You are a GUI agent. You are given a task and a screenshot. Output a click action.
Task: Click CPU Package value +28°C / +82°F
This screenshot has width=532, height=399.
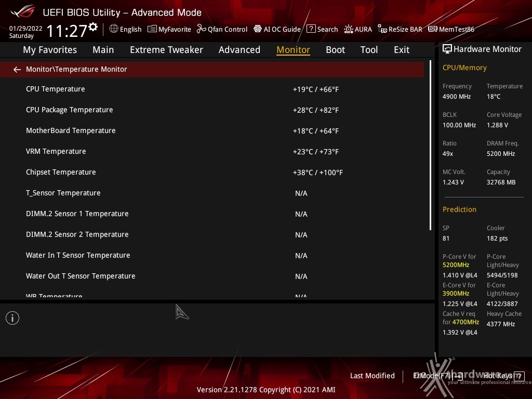(316, 110)
